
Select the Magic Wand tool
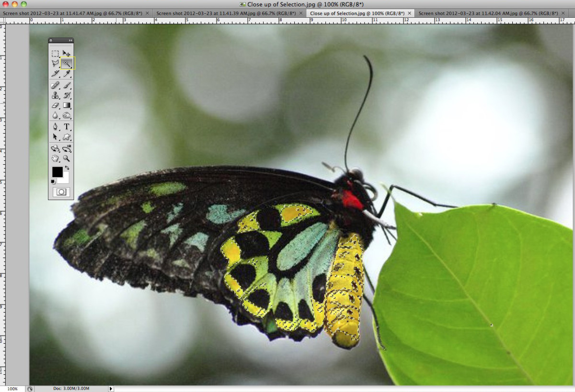click(x=67, y=62)
